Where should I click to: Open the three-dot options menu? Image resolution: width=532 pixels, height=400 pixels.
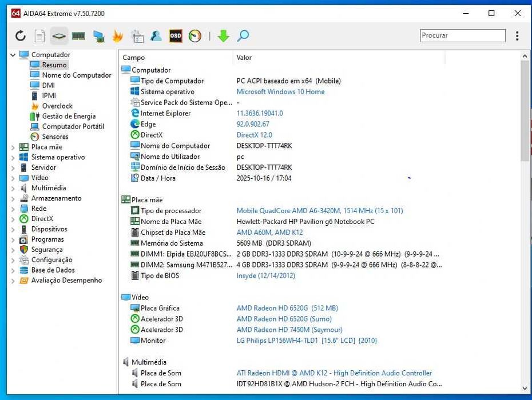517,35
